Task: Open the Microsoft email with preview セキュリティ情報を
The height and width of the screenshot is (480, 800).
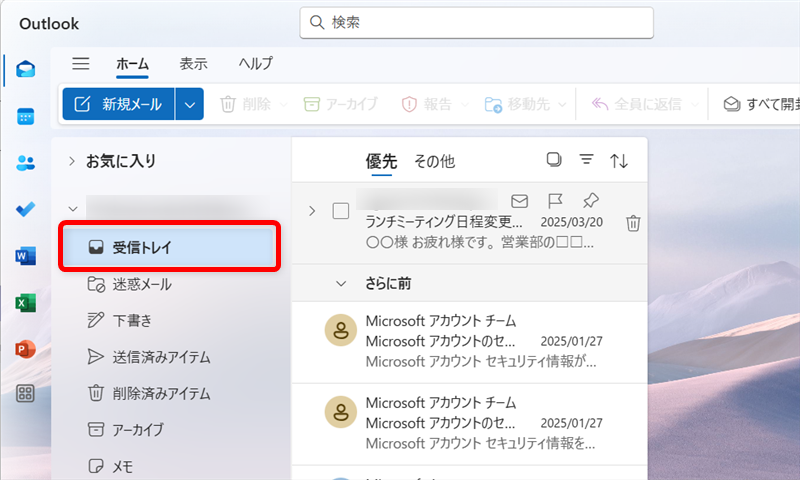Action: pos(469,424)
